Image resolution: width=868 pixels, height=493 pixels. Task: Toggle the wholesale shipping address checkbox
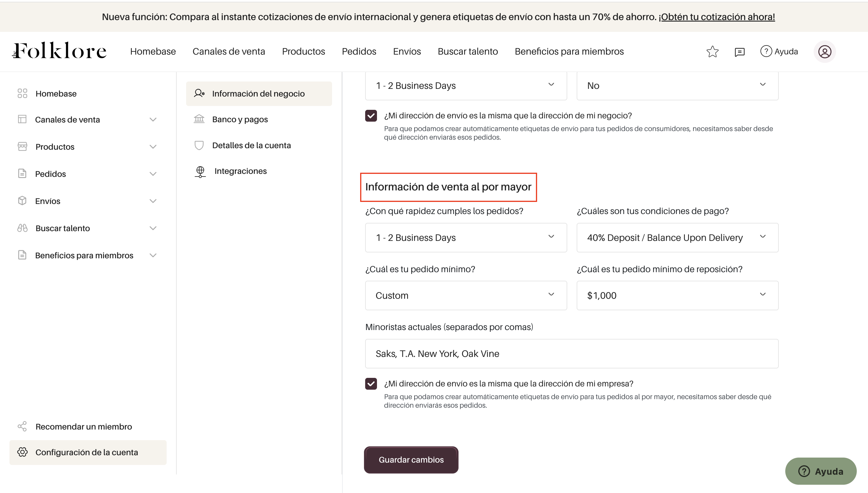point(371,384)
